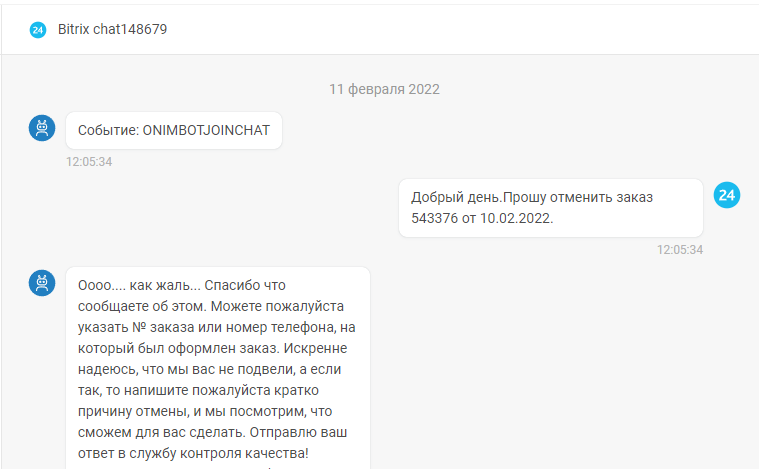The image size is (759, 469).
Task: Click the user 24 avatar beside order message
Action: pyautogui.click(x=727, y=195)
